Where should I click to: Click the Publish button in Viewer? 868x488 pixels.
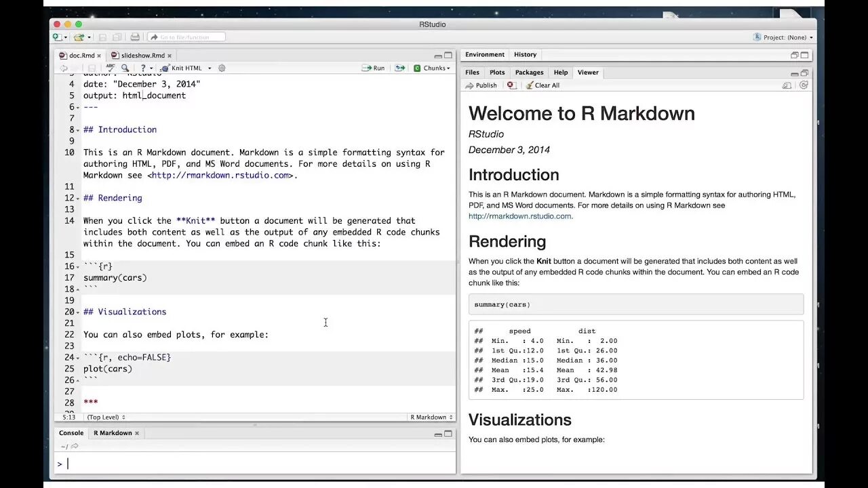481,85
